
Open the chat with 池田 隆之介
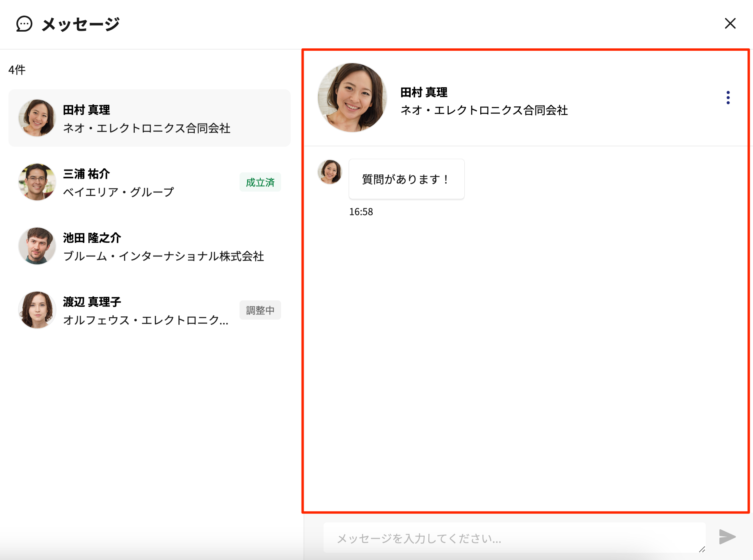pos(148,246)
